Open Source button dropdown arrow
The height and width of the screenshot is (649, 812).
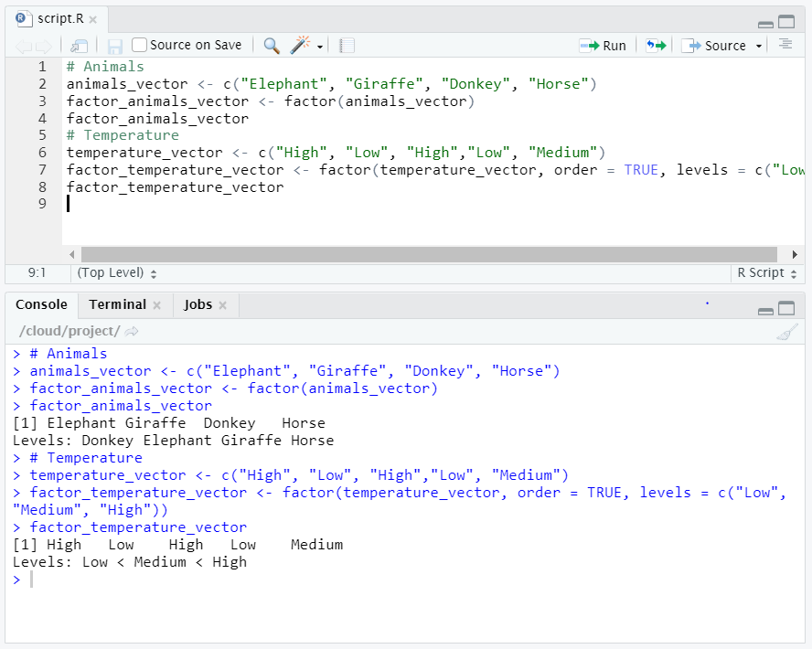(x=759, y=46)
